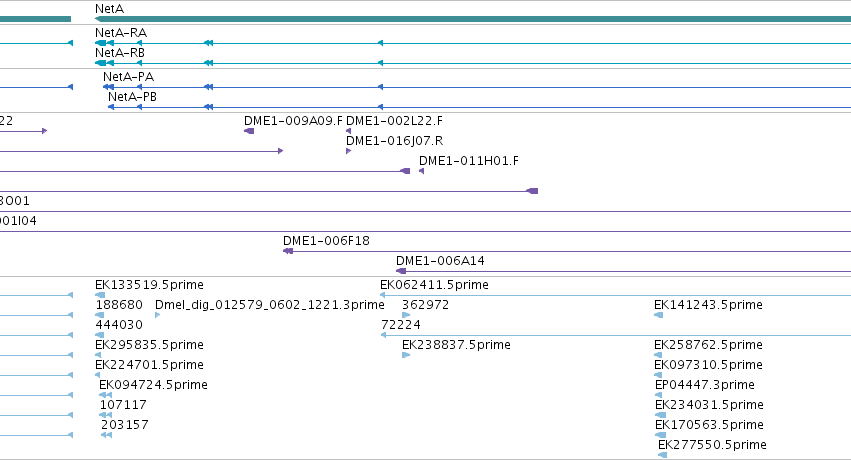Click the purple arrowhead left of DME1-011H01.F

pyautogui.click(x=422, y=171)
